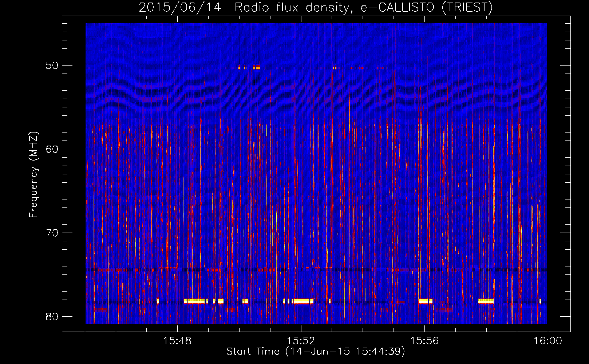Click the 60 frequency tick label
The image size is (589, 364).
point(52,149)
